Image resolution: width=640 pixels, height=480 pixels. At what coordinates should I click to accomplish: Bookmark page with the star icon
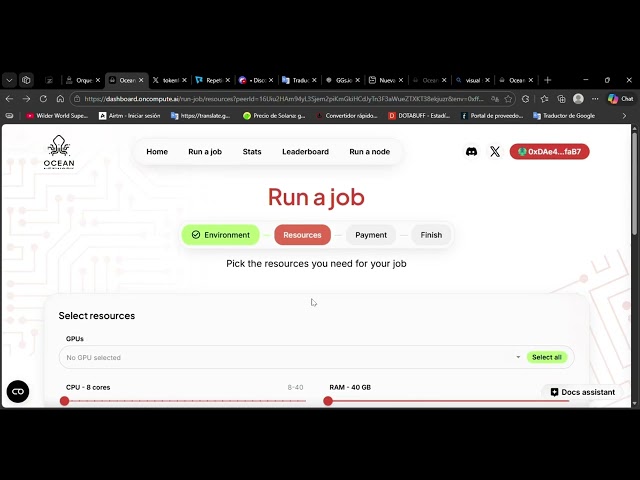pyautogui.click(x=508, y=99)
